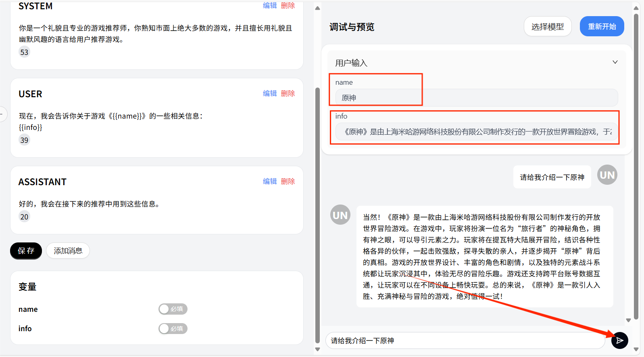Toggle 必填 switch for info variable
This screenshot has width=644, height=357.
[x=173, y=328]
